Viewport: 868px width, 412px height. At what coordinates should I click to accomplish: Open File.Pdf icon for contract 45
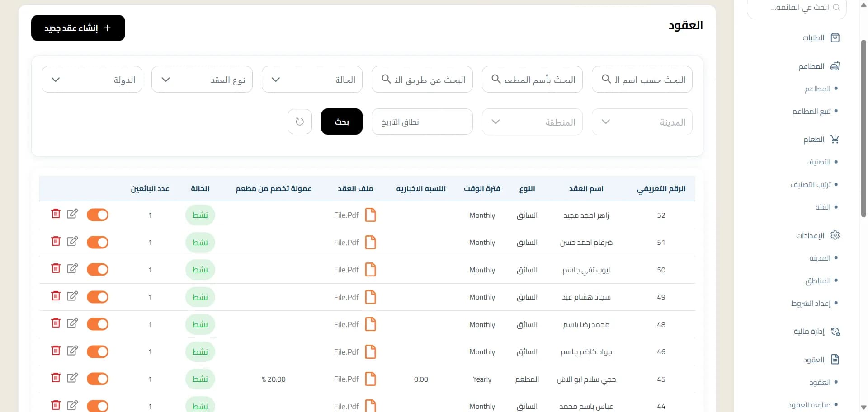370,379
